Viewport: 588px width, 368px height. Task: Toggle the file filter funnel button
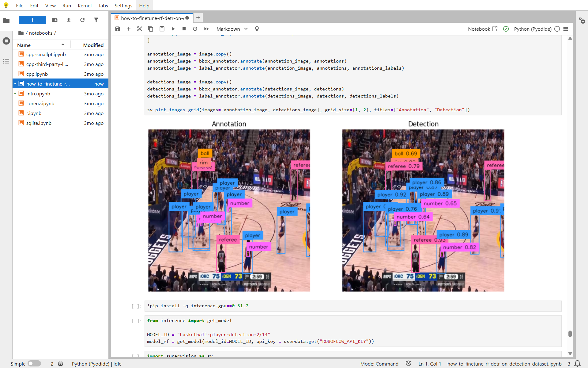[96, 20]
